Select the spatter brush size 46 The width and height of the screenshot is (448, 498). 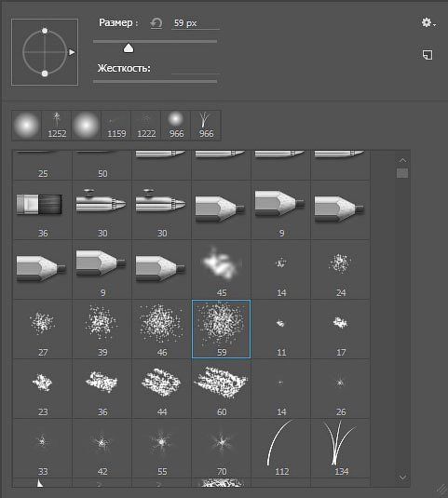(162, 329)
